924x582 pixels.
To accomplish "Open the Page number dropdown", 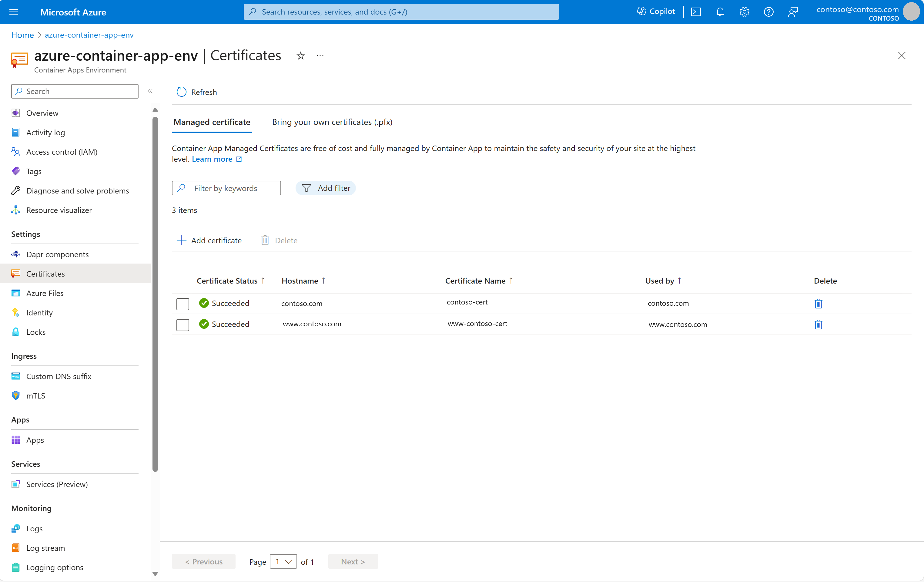I will [283, 561].
